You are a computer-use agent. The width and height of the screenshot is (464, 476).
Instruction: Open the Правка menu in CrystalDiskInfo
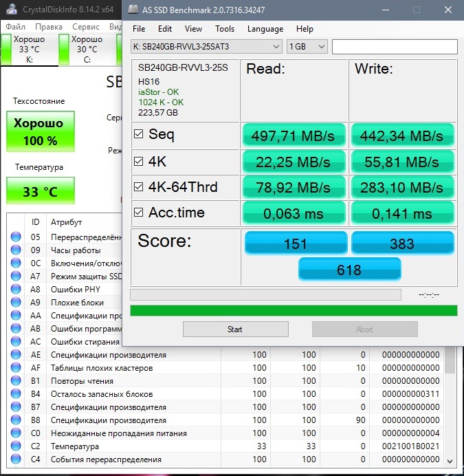pos(49,27)
